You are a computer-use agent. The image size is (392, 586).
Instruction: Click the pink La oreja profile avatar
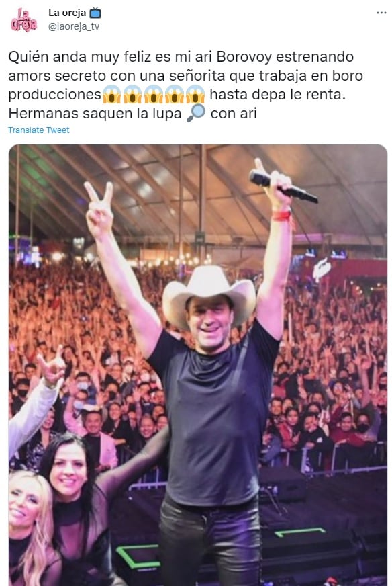tap(23, 19)
